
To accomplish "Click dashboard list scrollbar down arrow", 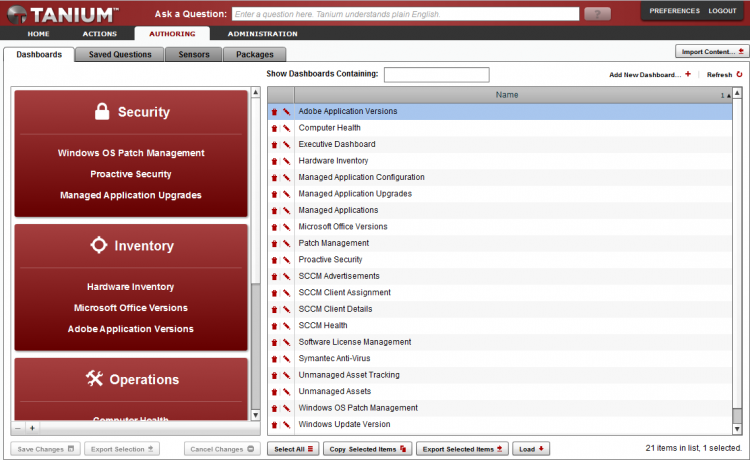I will (x=737, y=429).
